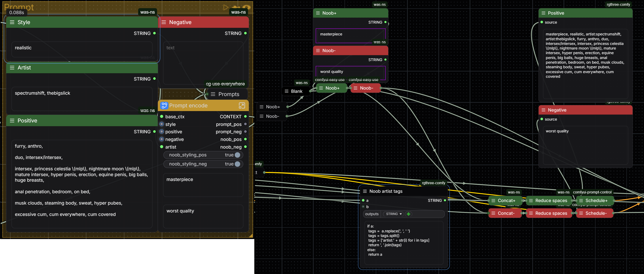Toggle the Prompt group bypass icon
The width and height of the screenshot is (644, 274).
(236, 7)
